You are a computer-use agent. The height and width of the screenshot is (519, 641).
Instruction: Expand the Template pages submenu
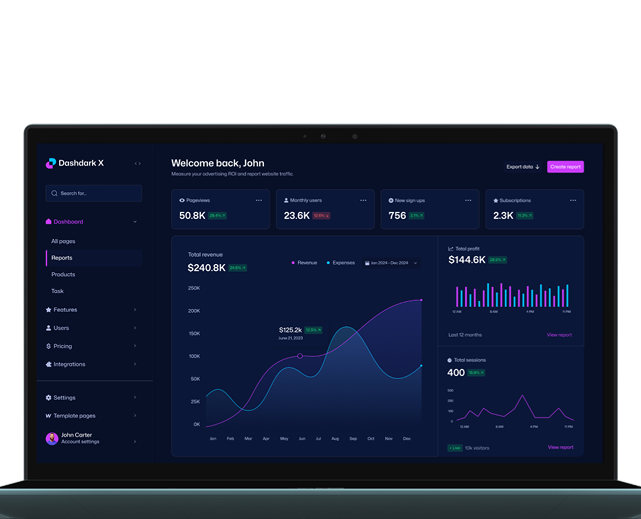(x=135, y=416)
